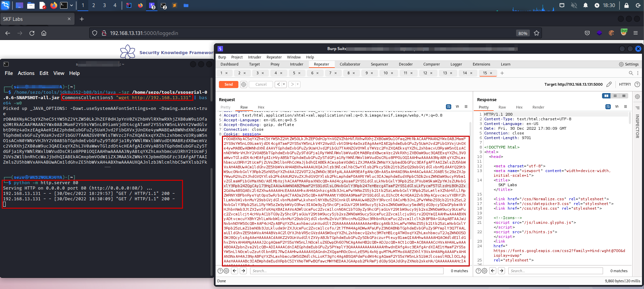Click the Cancel button in Repeater
644x289 pixels.
[x=261, y=84]
